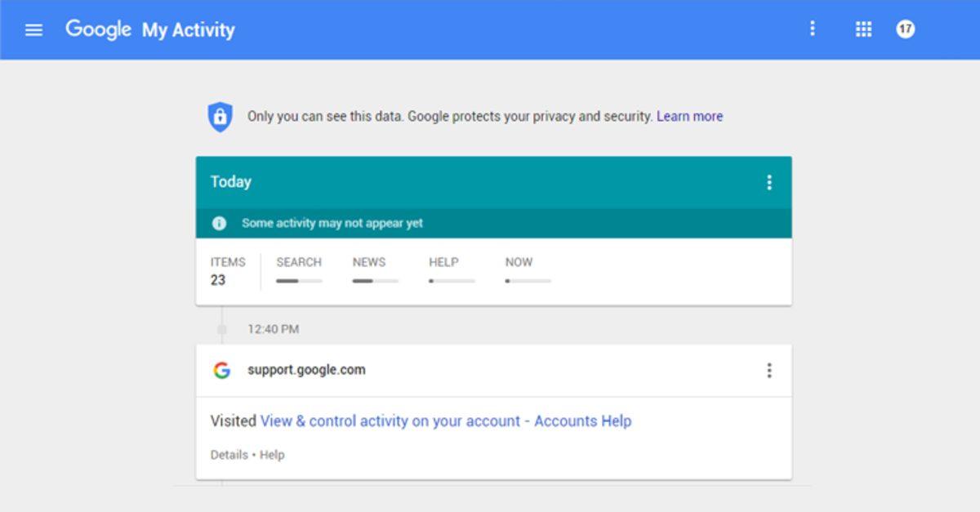Click the Help link under visited entry

click(x=272, y=455)
